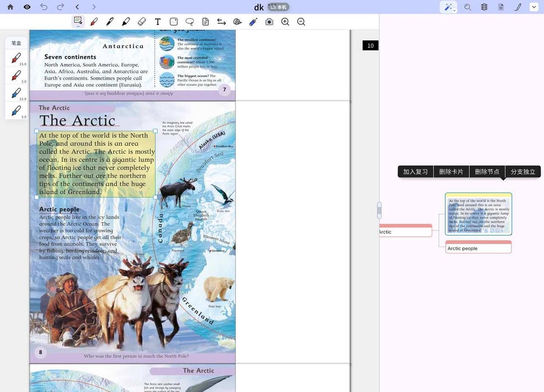Pick the first blue pen, size 15.0
Image resolution: width=544 pixels, height=392 pixels.
pos(16,93)
